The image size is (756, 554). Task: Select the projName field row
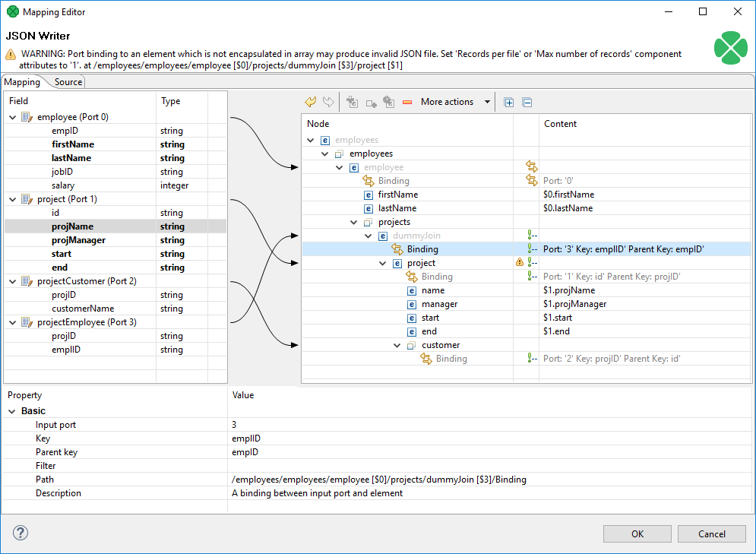click(x=72, y=226)
